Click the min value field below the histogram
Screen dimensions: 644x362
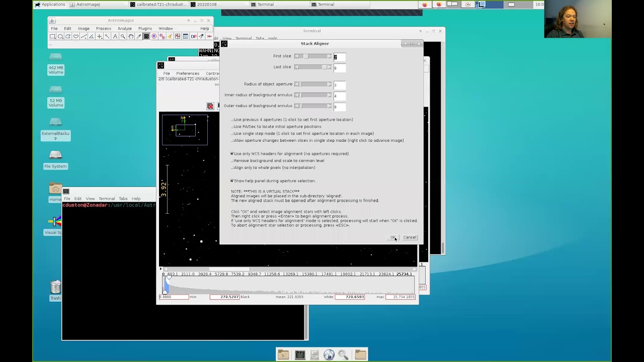click(x=174, y=297)
